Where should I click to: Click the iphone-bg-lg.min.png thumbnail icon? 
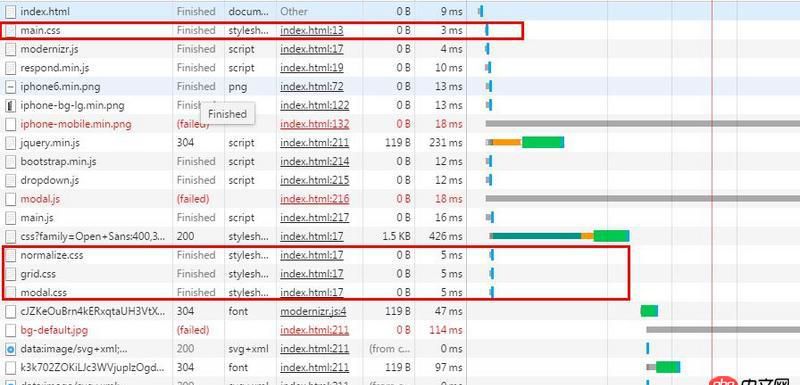click(x=10, y=106)
